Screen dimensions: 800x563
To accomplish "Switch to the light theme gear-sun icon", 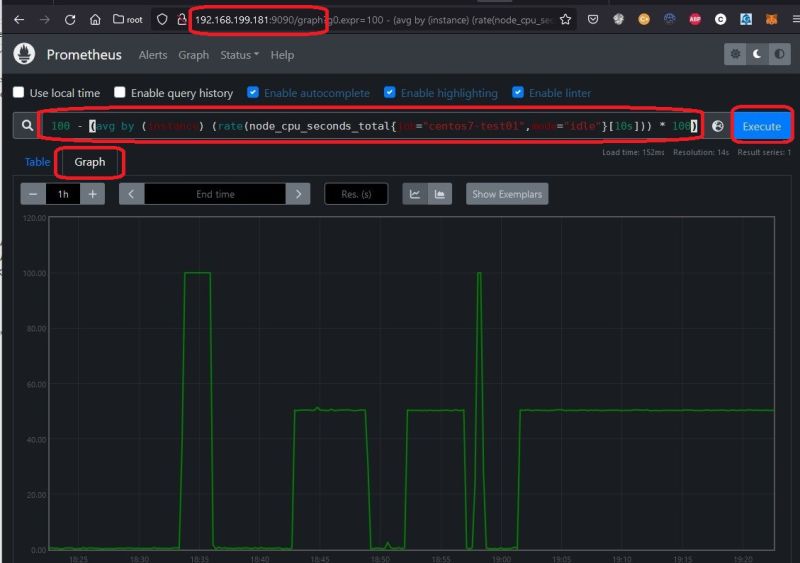I will pyautogui.click(x=735, y=54).
